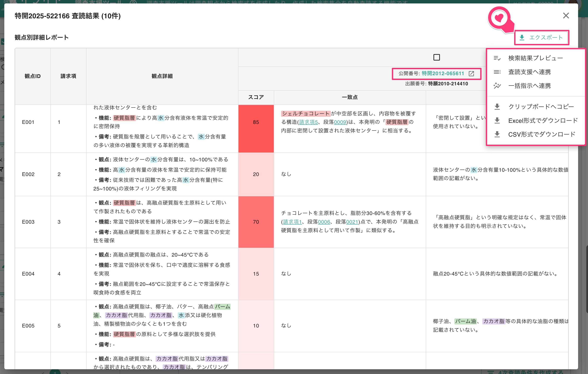Click なし in the E004 一致点 cell

click(286, 274)
